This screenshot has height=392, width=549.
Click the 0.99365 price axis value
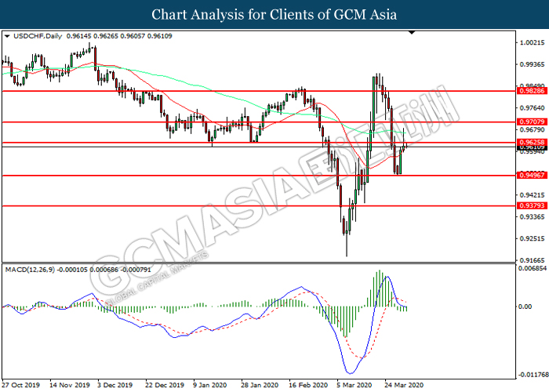[533, 64]
